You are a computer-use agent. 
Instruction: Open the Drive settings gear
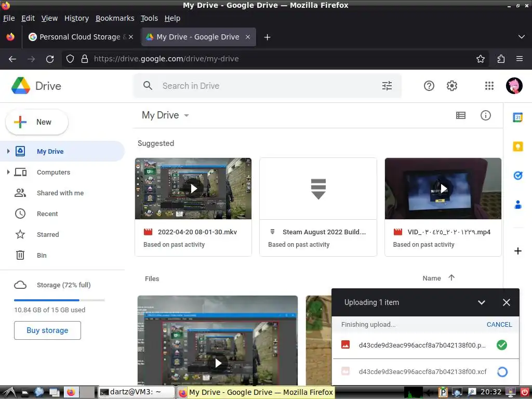coord(451,86)
